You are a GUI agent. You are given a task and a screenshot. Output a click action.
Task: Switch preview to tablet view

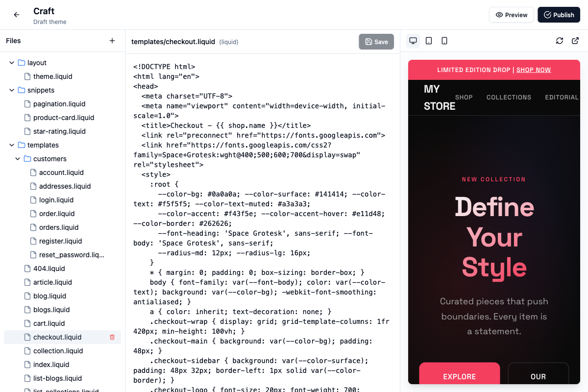click(429, 41)
